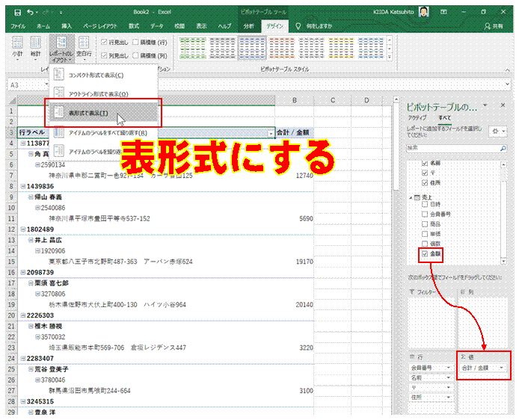522x420 pixels.
Task: Check the 商品 field checkbox
Action: [425, 224]
